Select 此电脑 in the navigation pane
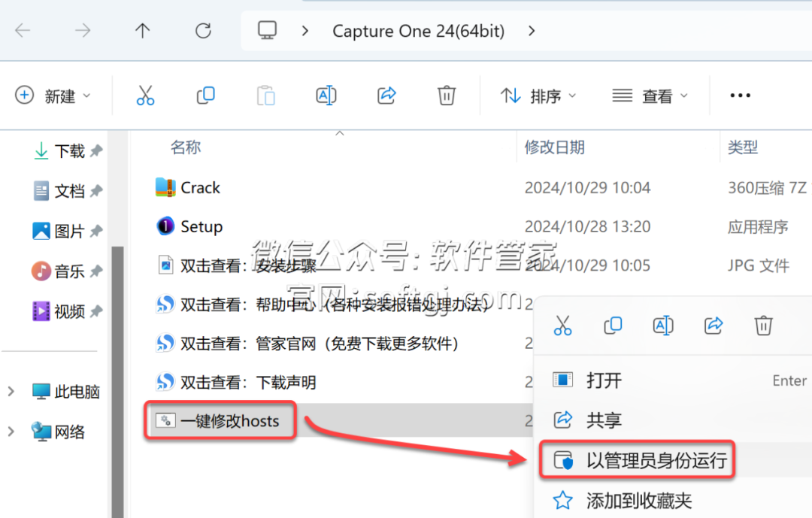 click(65, 392)
